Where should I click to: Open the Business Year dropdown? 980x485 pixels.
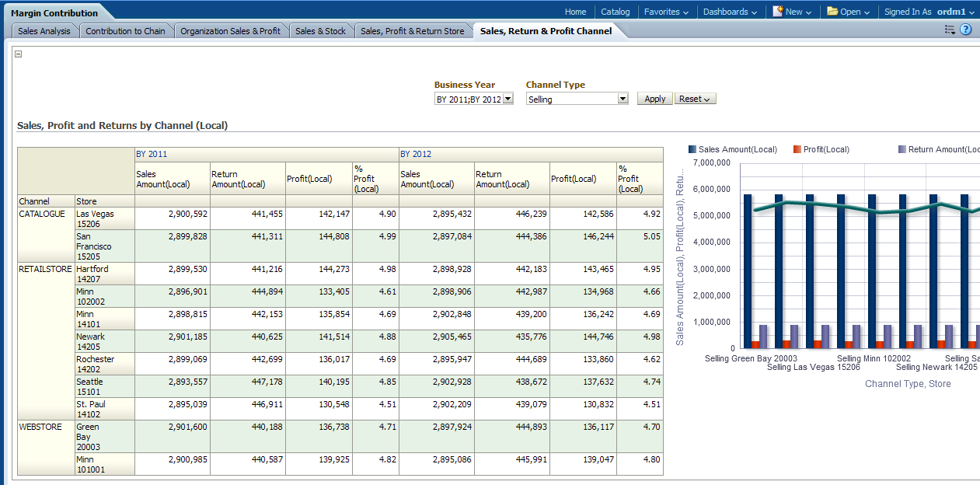point(507,99)
